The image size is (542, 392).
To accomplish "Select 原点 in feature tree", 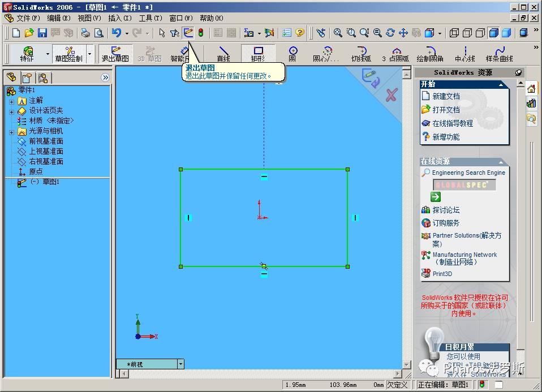I will [36, 171].
